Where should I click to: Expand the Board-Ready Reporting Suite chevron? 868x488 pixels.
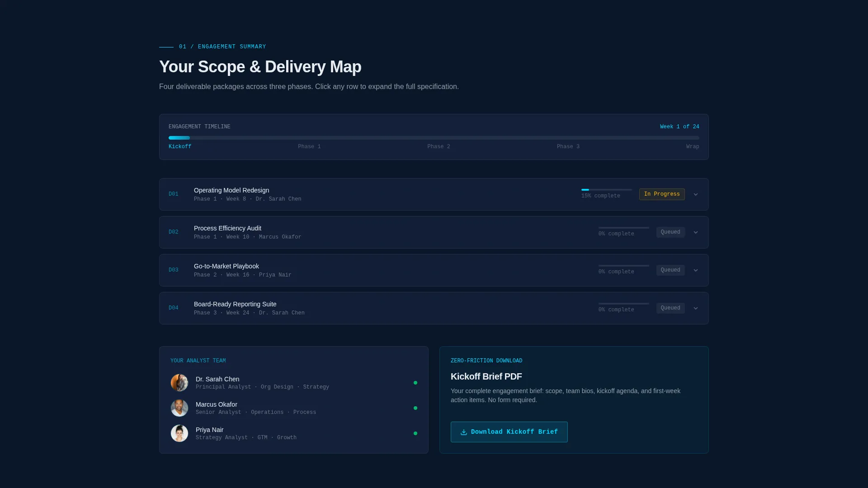click(696, 308)
